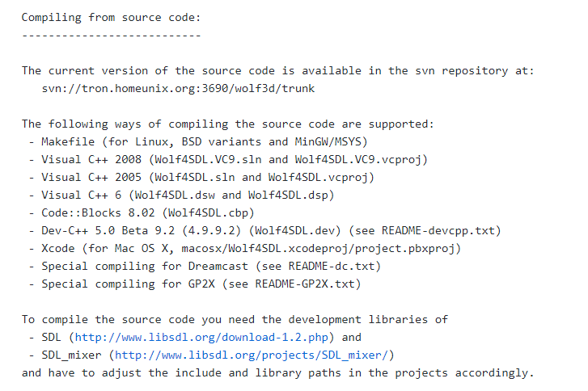Click the 'adjust the include and library paths' line
Screen dimensions: 588x391
pyautogui.click(x=277, y=373)
